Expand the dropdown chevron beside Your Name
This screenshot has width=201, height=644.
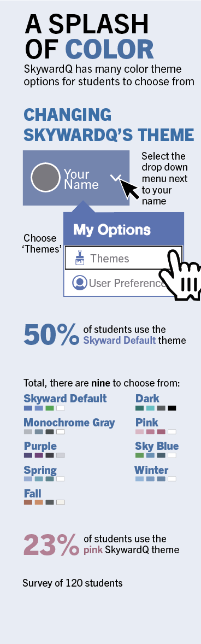pos(116,178)
